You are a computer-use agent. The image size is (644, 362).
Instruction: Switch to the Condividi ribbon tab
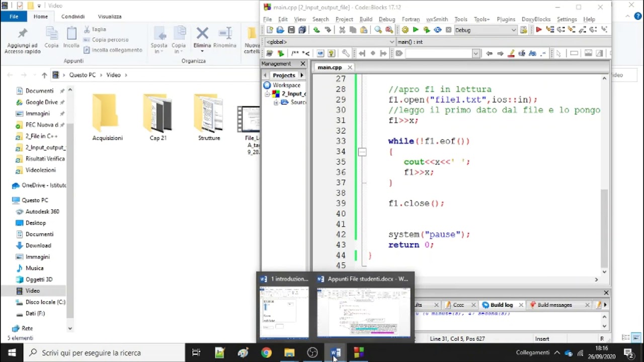[73, 17]
